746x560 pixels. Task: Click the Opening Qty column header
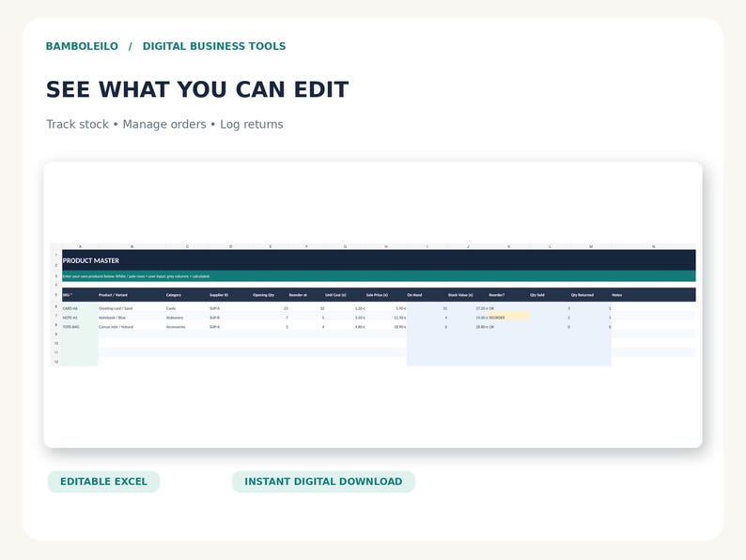tap(271, 295)
